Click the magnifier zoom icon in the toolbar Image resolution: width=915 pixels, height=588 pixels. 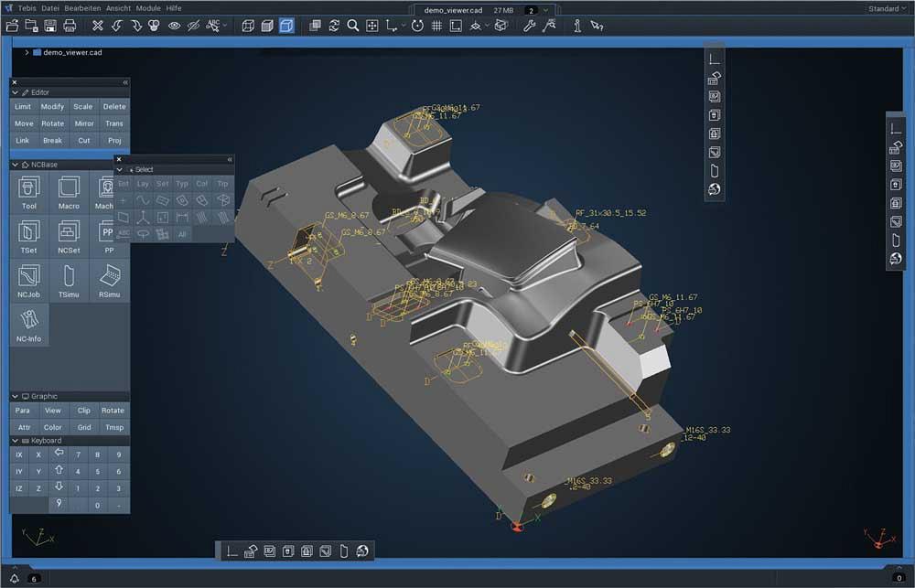tap(352, 26)
